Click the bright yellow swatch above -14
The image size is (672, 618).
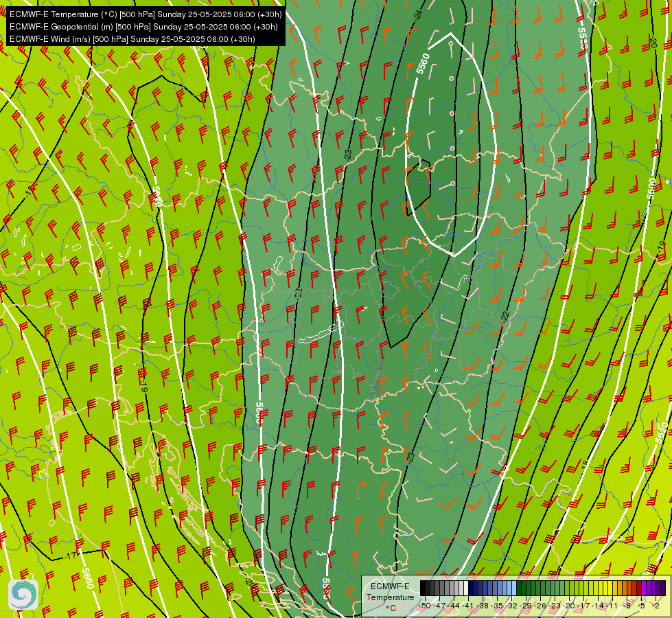pyautogui.click(x=601, y=588)
